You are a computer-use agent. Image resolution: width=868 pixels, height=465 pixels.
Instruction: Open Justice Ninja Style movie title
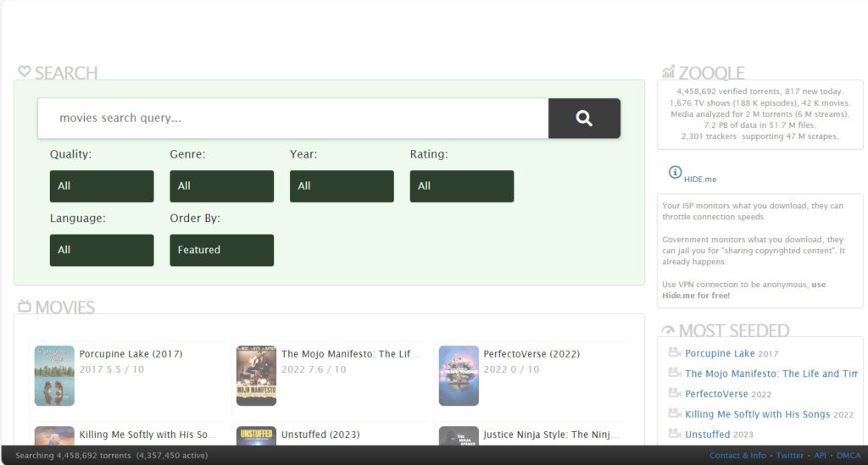point(551,435)
